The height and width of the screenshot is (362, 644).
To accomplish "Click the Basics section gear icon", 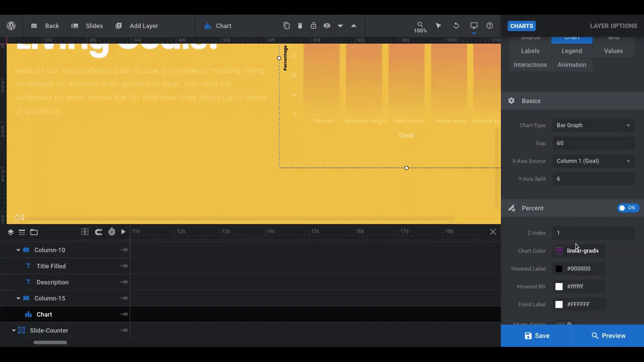I will tap(511, 101).
